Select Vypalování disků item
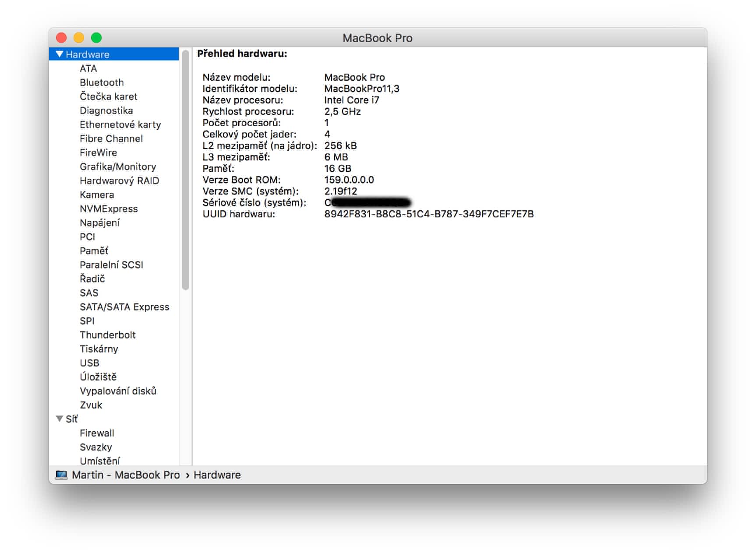756x554 pixels. tap(118, 391)
